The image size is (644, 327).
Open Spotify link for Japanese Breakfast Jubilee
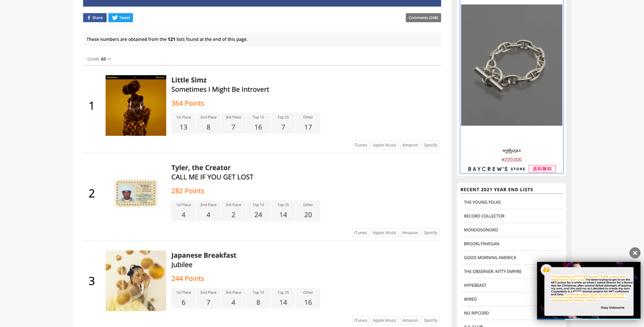click(430, 320)
